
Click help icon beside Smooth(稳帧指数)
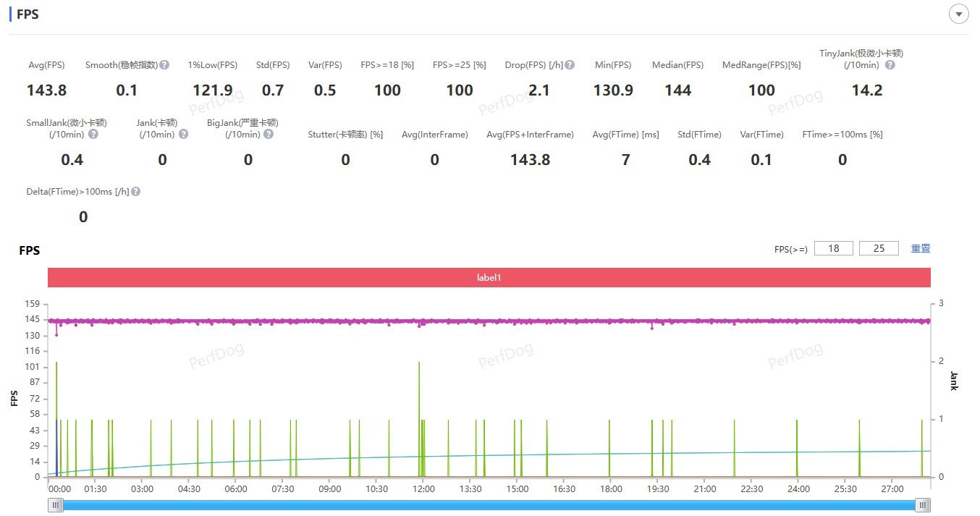[164, 65]
